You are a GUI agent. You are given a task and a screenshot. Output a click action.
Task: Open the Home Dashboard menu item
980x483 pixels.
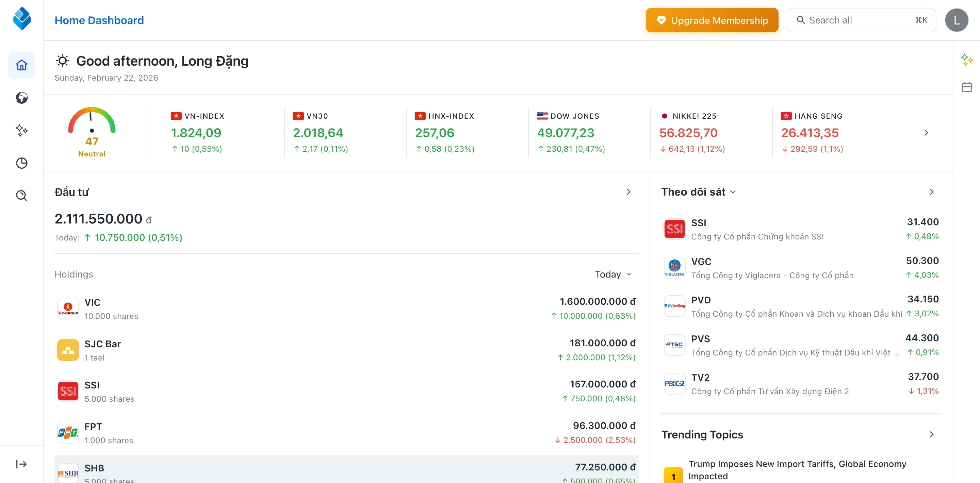tap(99, 20)
